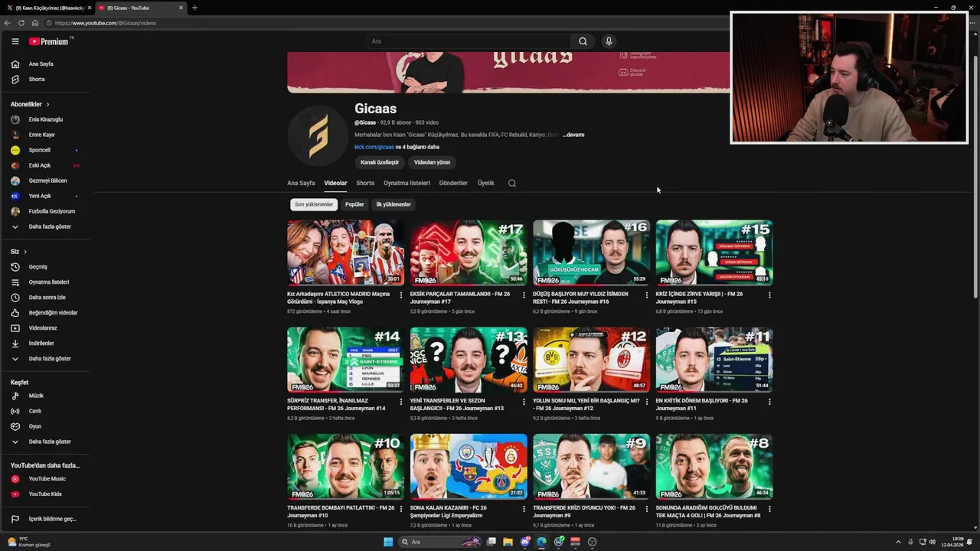Switch to Oynatma listeleri channel tab

point(407,183)
